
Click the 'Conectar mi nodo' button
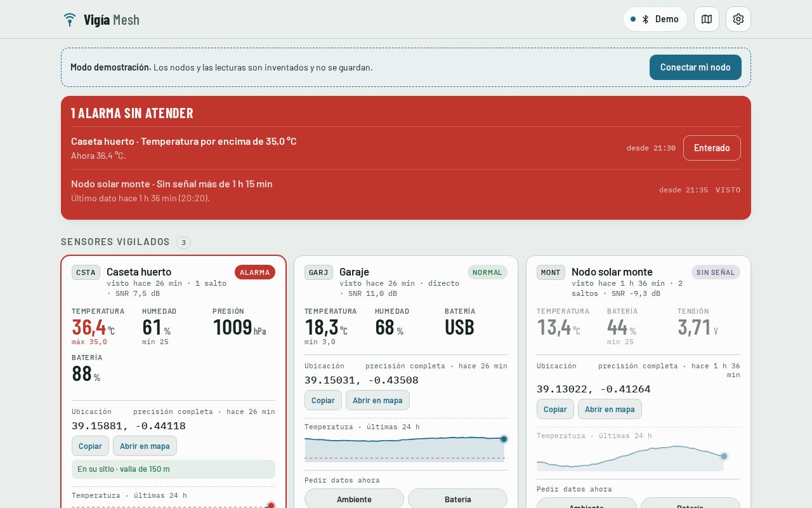click(x=695, y=67)
